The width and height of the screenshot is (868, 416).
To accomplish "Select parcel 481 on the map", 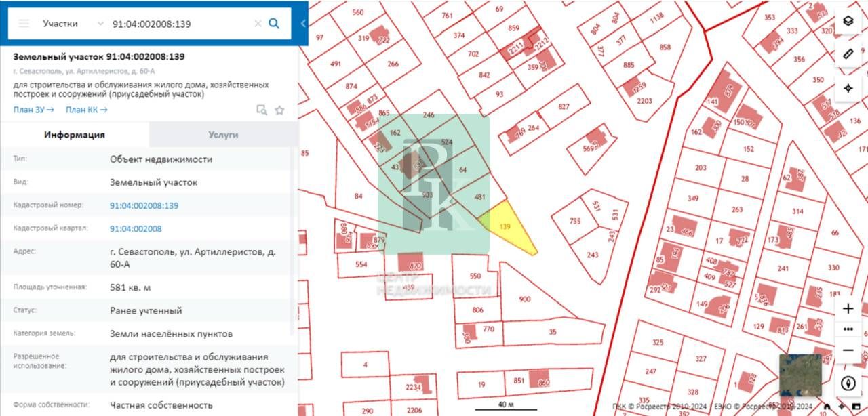I will 479,197.
